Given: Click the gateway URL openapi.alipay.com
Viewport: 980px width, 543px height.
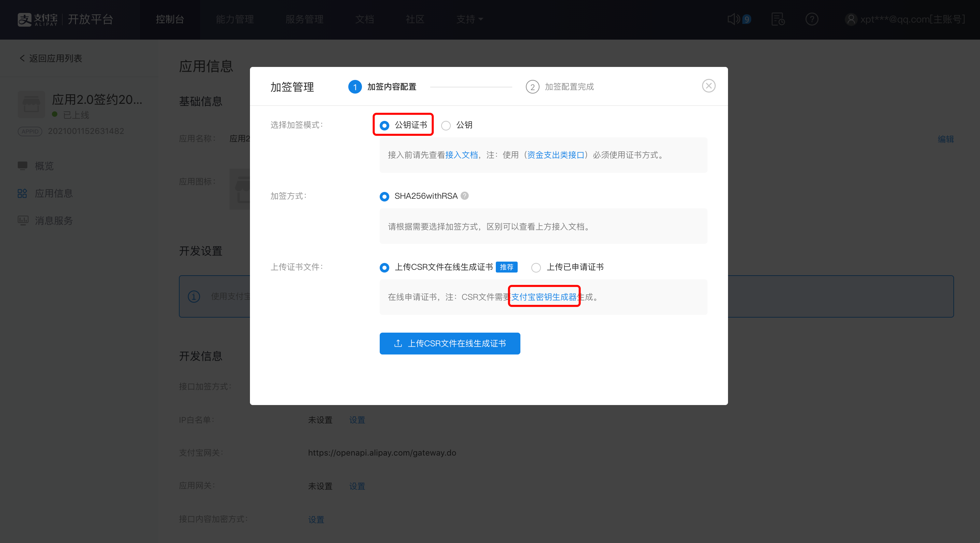Looking at the screenshot, I should [382, 452].
